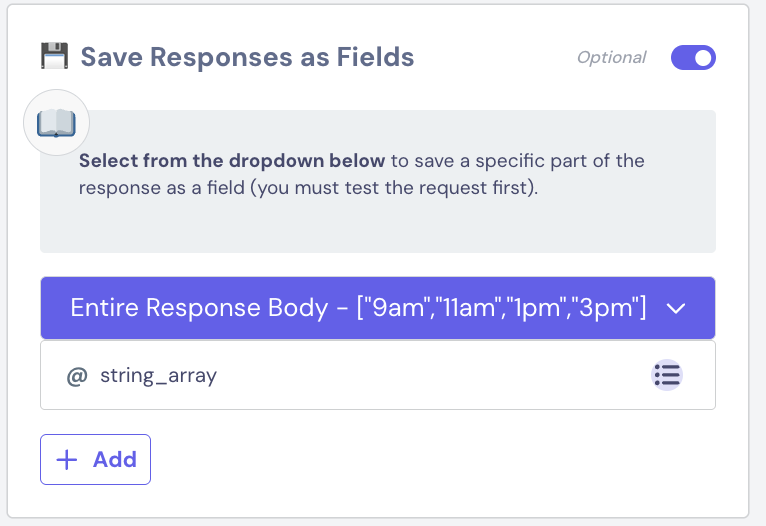Click the gray instruction info box
This screenshot has width=766, height=526.
point(377,225)
